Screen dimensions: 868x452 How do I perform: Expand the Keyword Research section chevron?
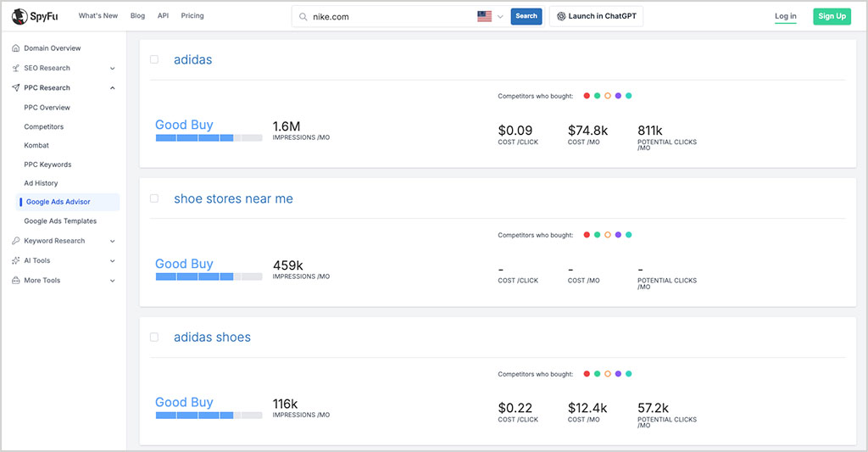click(113, 242)
